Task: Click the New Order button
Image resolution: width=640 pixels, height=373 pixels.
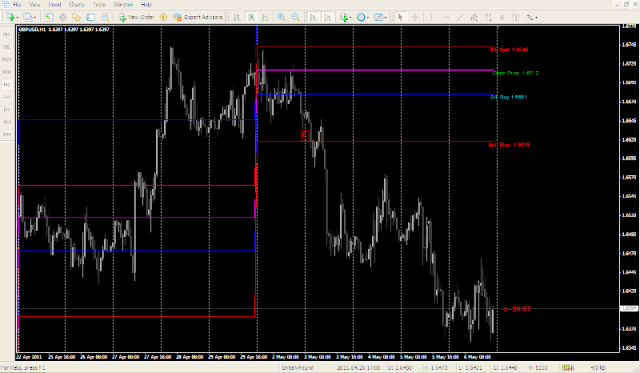Action: [137, 17]
